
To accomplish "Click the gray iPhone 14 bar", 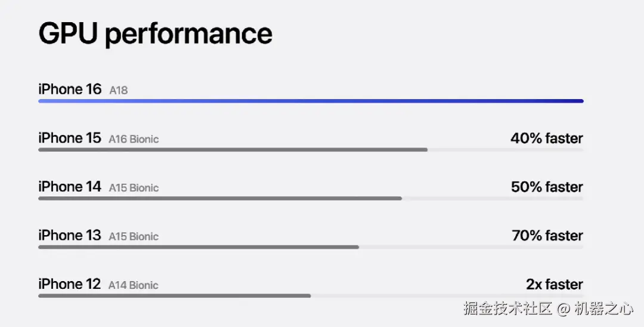I will point(220,199).
